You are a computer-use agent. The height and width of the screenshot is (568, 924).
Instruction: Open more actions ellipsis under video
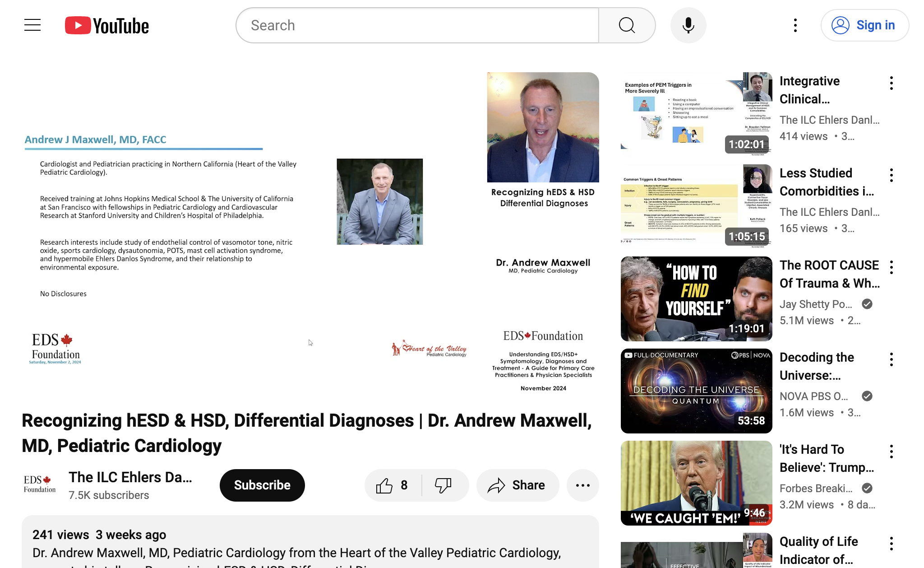click(583, 485)
